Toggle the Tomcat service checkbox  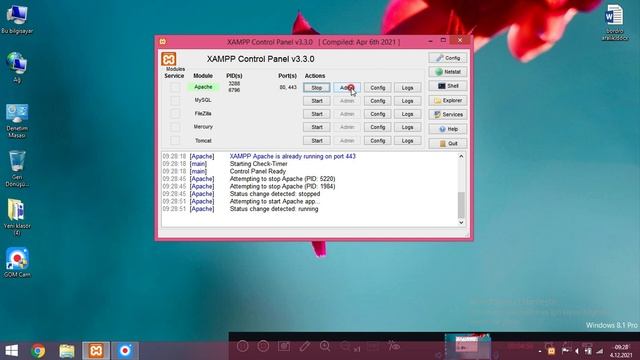(x=175, y=140)
